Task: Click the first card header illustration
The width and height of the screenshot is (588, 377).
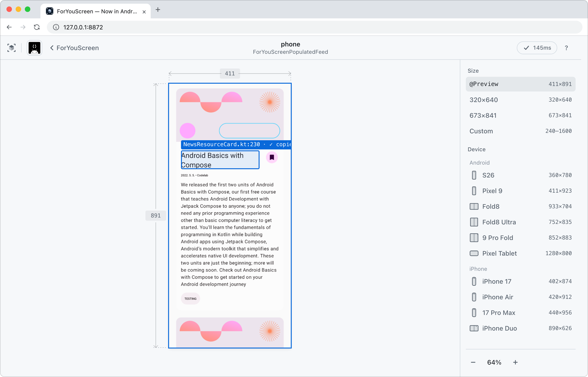Action: [230, 115]
